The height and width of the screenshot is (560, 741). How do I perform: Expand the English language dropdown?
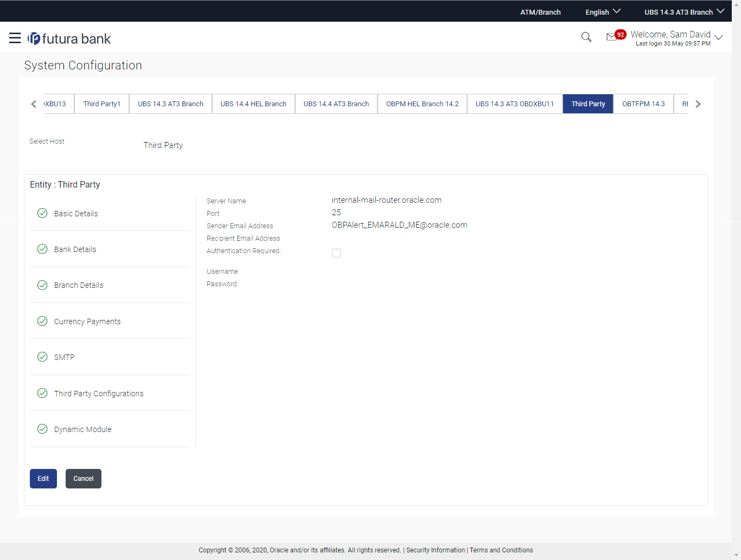pyautogui.click(x=603, y=12)
